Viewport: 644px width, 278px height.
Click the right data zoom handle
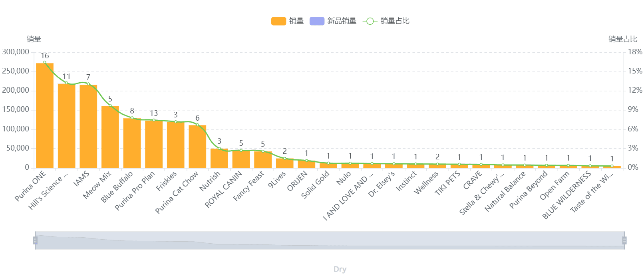point(624,240)
